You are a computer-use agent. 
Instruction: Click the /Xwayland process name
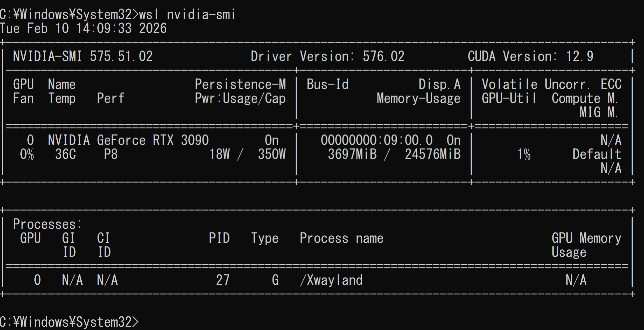pos(331,280)
